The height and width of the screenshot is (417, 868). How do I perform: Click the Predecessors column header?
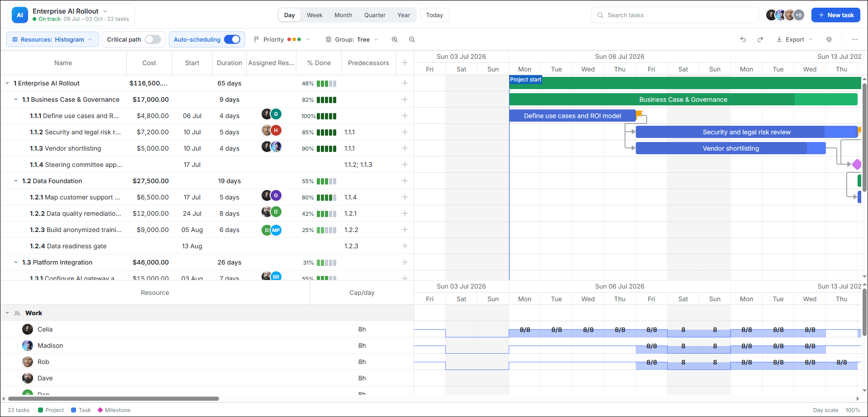[x=368, y=63]
